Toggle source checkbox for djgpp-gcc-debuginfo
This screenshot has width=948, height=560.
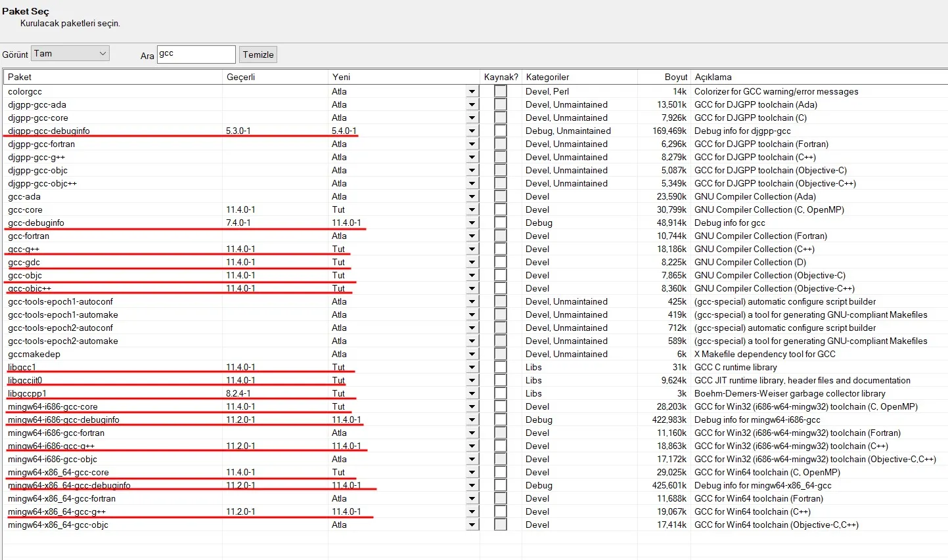pos(501,131)
